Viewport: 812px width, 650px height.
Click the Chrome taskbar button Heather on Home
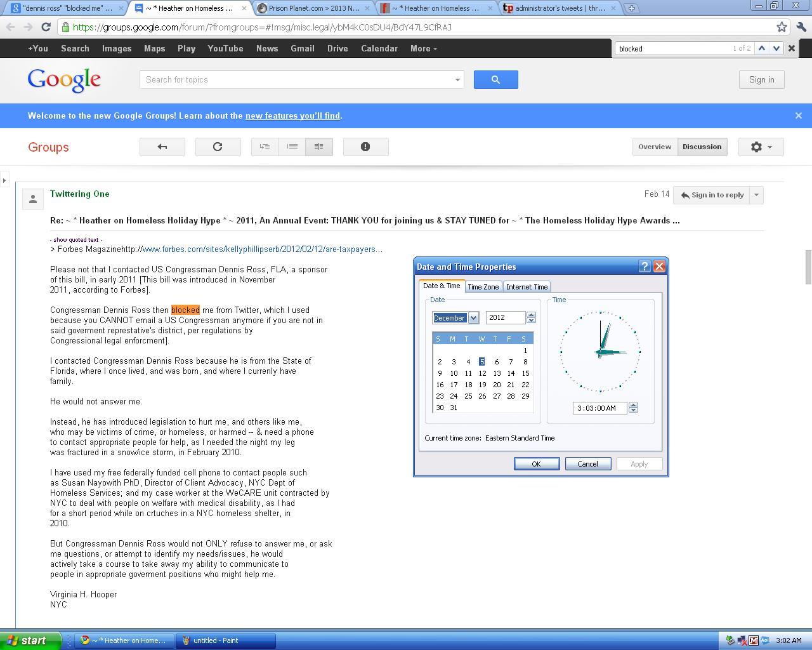[x=124, y=640]
